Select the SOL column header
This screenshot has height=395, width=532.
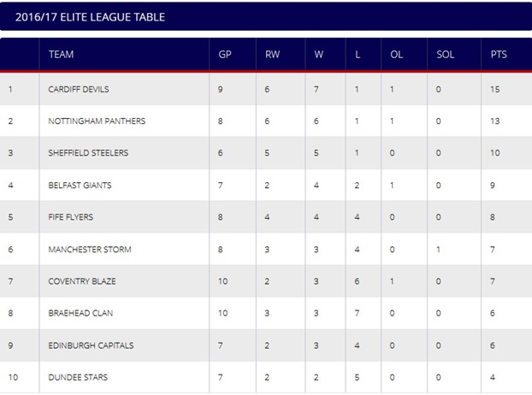(445, 54)
